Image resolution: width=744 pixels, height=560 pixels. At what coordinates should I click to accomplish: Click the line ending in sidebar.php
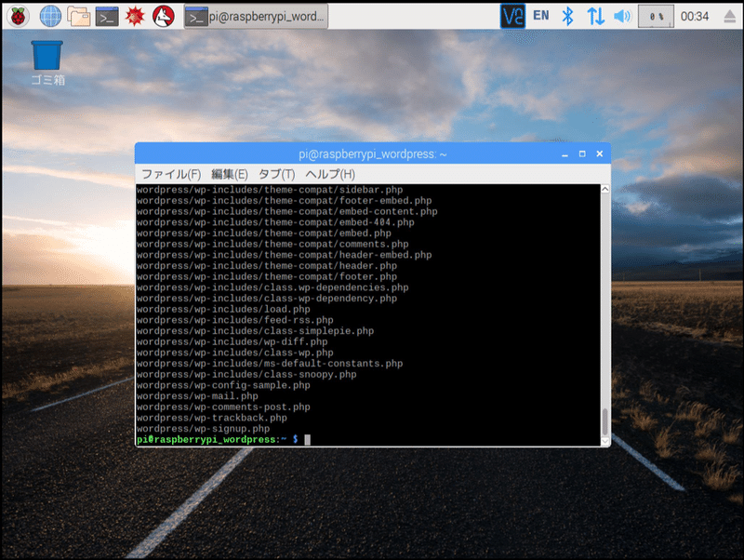coord(270,190)
